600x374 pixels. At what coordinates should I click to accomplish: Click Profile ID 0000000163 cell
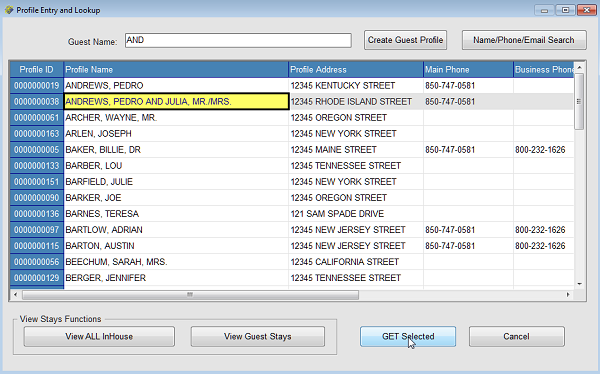tap(37, 134)
